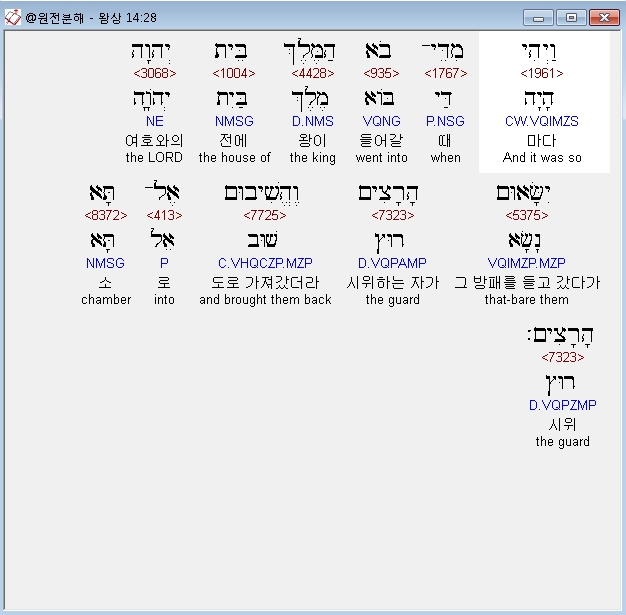Click Korean gloss 들어갈

(x=381, y=141)
